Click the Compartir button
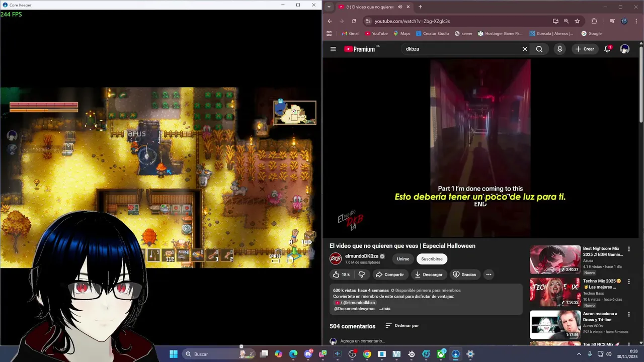The width and height of the screenshot is (644, 362). click(389, 275)
